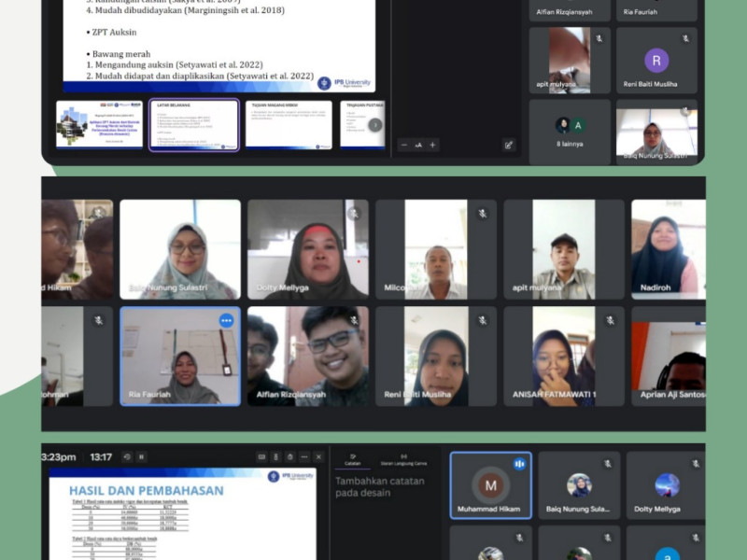Pause the presentation timer
This screenshot has height=560, width=747.
tap(141, 457)
